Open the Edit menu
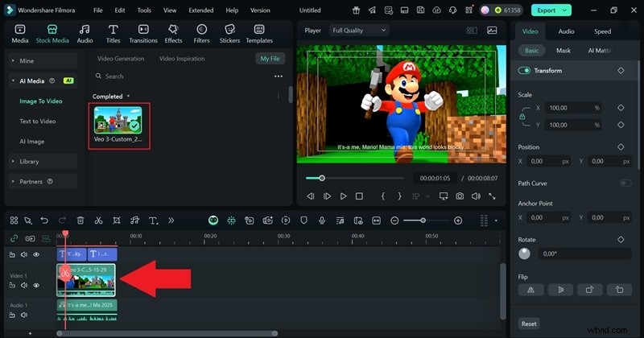This screenshot has width=644, height=338. [x=120, y=10]
